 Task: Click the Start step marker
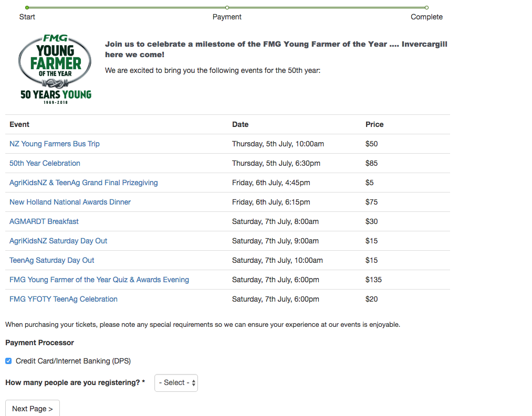click(27, 8)
